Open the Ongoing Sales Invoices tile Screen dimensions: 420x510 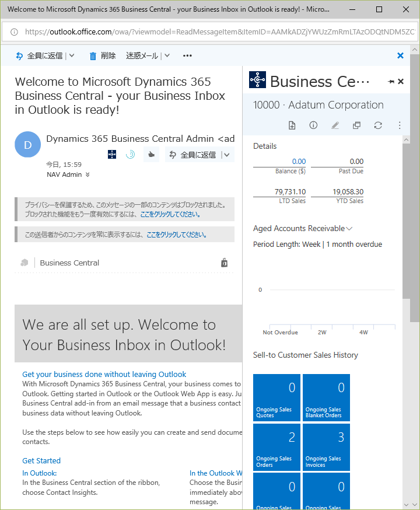pyautogui.click(x=326, y=447)
